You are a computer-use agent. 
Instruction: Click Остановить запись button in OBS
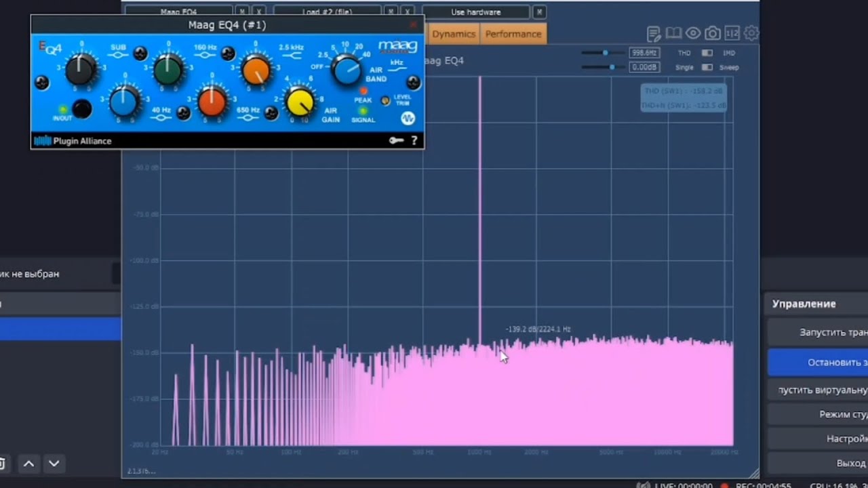pyautogui.click(x=818, y=363)
